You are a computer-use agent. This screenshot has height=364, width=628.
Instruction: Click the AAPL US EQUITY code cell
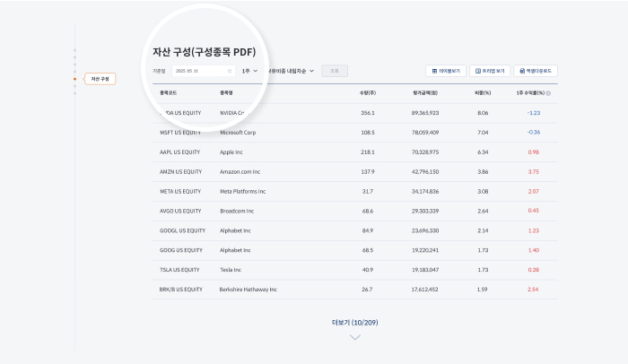click(x=179, y=152)
